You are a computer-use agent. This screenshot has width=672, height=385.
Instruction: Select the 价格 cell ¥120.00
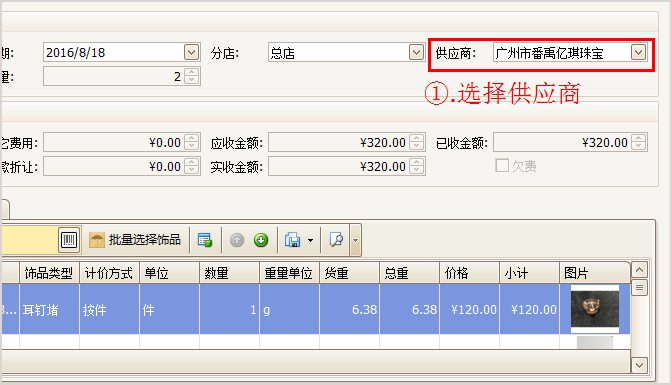pos(469,309)
